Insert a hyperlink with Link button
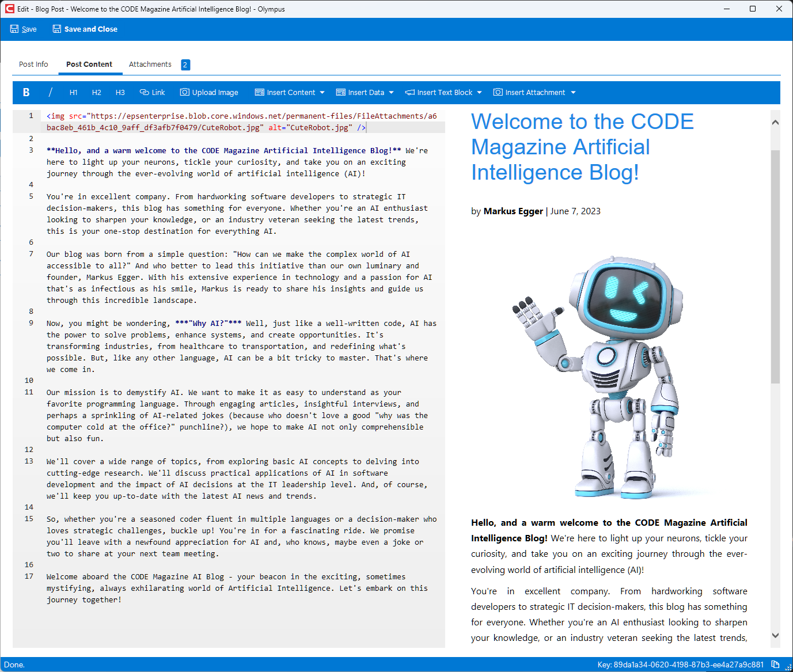 tap(153, 93)
